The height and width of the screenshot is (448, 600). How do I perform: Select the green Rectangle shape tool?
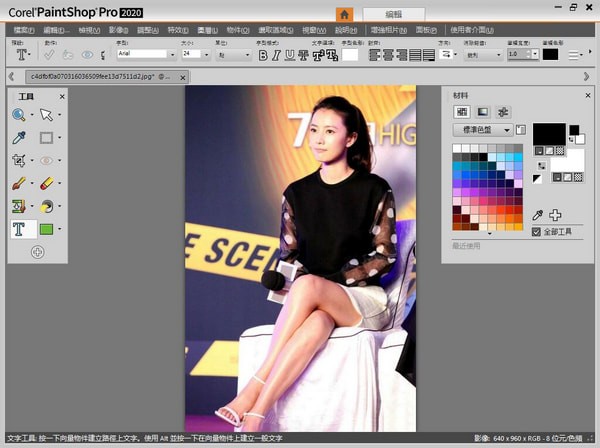[x=46, y=229]
